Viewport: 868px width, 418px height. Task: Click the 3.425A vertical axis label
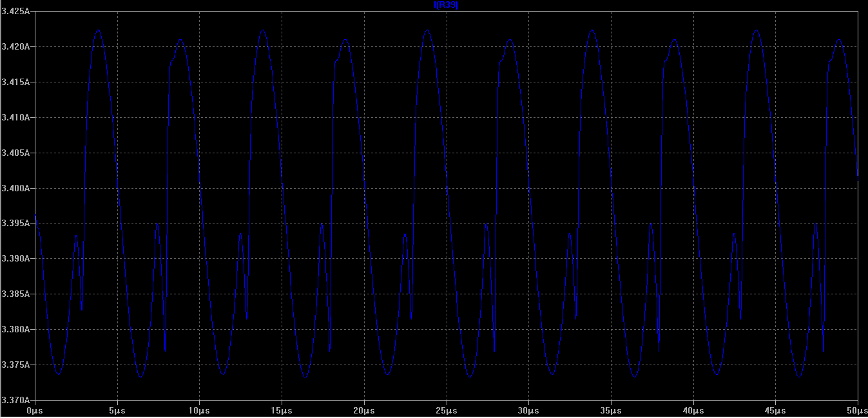pyautogui.click(x=15, y=12)
